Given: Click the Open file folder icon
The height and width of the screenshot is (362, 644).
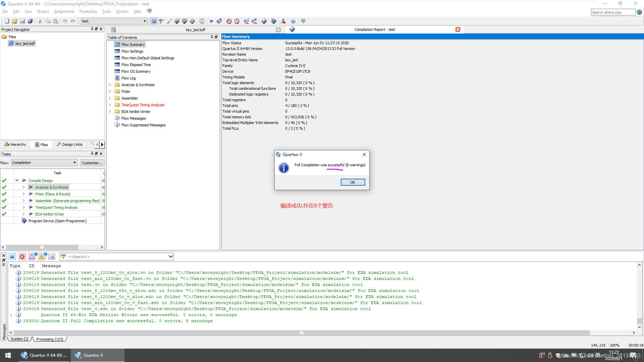Looking at the screenshot, I should [x=14, y=21].
